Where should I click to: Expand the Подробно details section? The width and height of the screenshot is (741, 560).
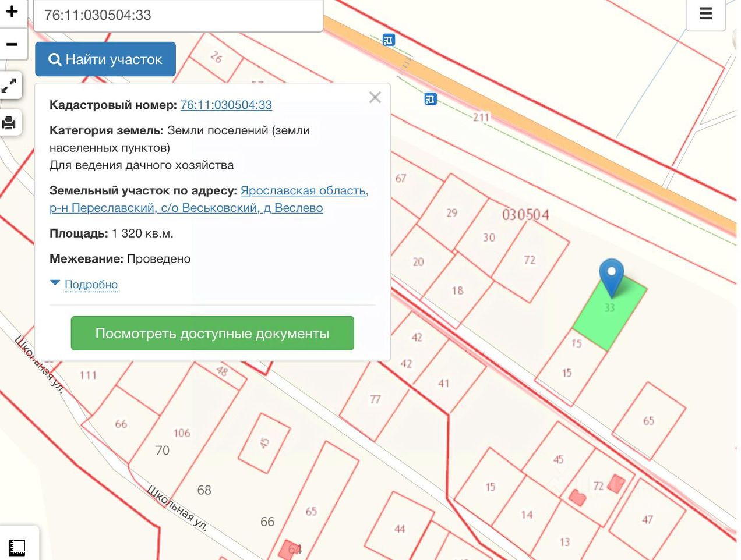tap(91, 285)
